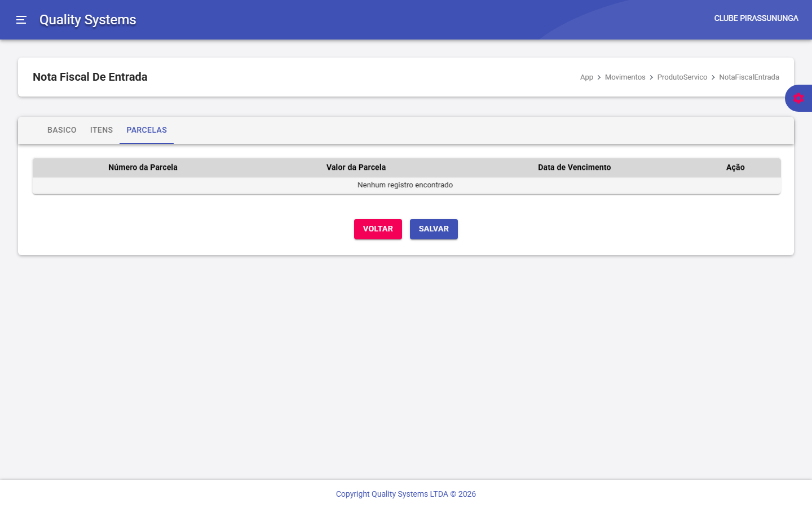Click the Número da Parcela column header
The image size is (812, 508).
tap(143, 167)
